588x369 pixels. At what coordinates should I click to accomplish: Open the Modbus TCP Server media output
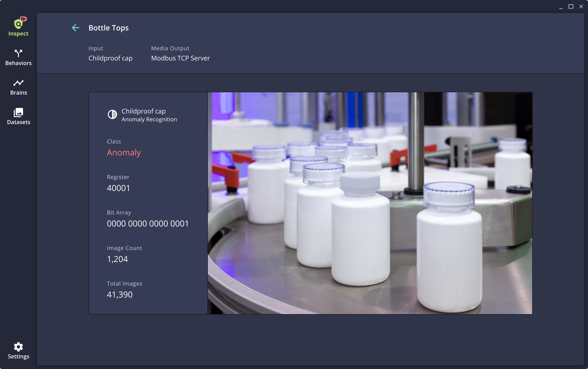180,58
